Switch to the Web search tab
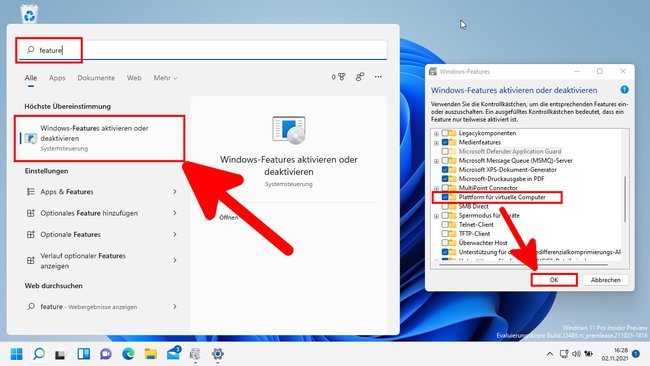The height and width of the screenshot is (366, 650). (134, 78)
